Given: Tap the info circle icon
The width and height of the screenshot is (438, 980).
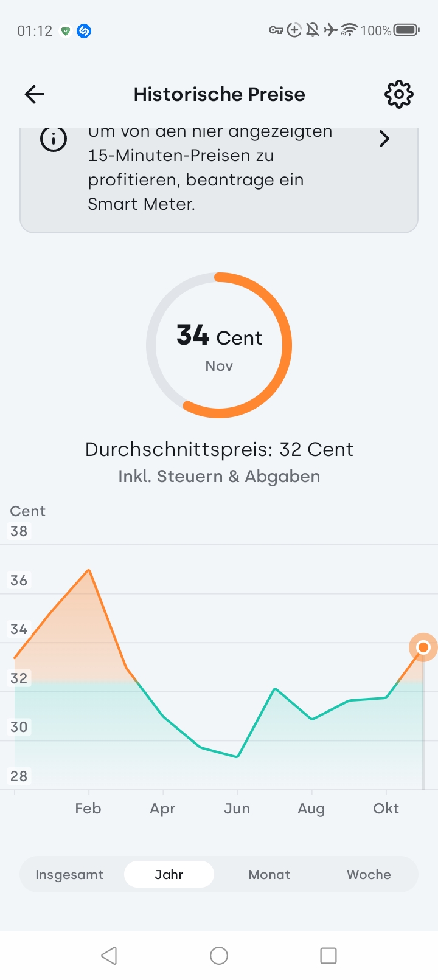Looking at the screenshot, I should [x=54, y=139].
